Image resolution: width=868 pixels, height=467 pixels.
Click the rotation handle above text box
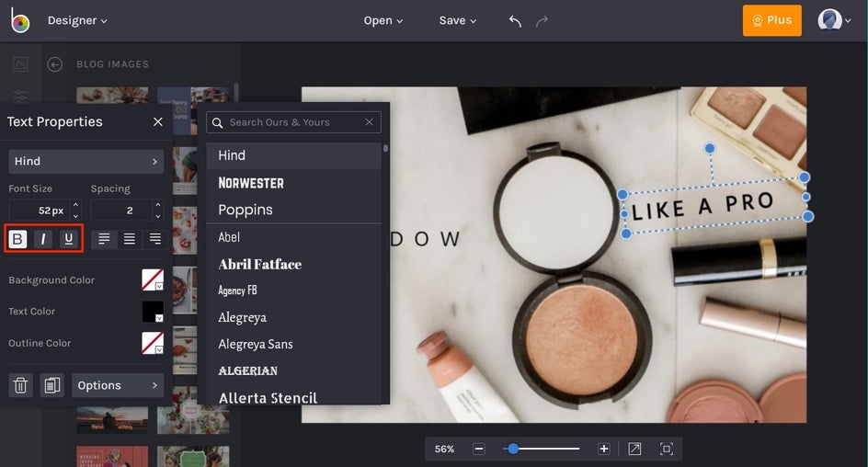[x=709, y=148]
